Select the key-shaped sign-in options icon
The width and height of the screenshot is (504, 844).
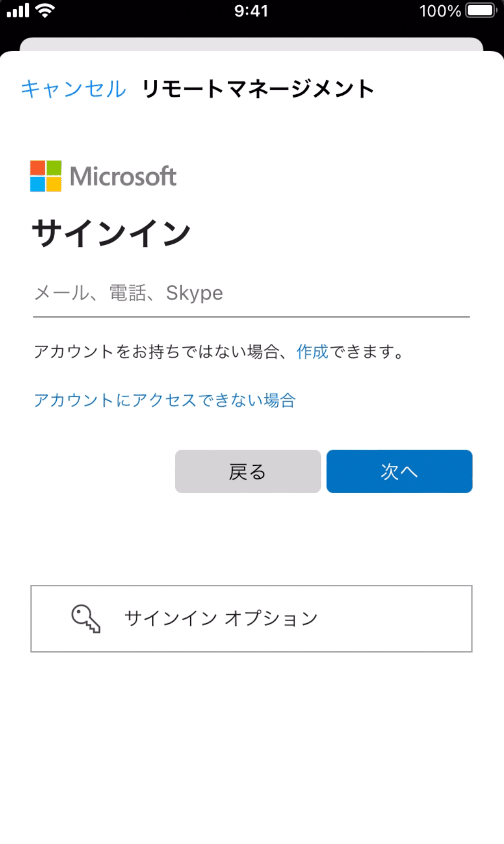[86, 617]
